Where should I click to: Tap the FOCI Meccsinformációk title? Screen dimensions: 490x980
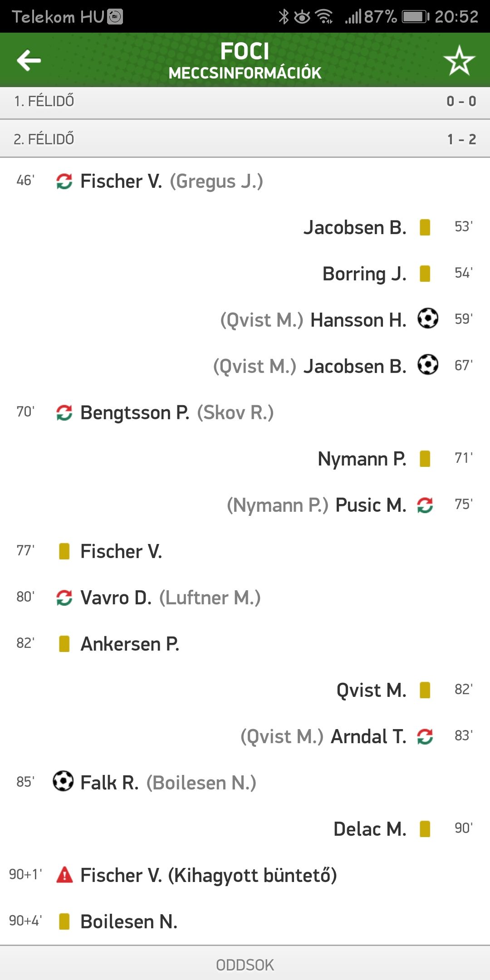tap(245, 60)
